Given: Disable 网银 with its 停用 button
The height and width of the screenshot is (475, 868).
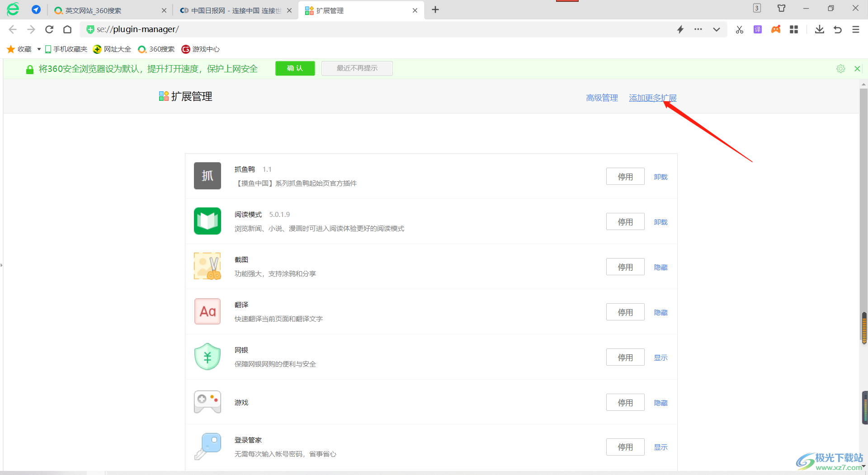Looking at the screenshot, I should 625,357.
